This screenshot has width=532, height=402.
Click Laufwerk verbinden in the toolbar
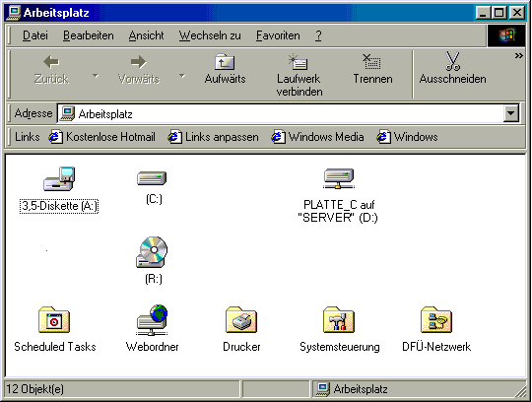click(x=299, y=75)
